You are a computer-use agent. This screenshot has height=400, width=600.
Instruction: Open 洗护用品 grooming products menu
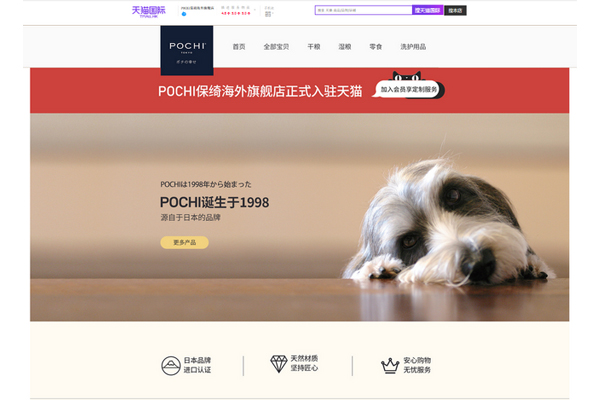click(413, 47)
